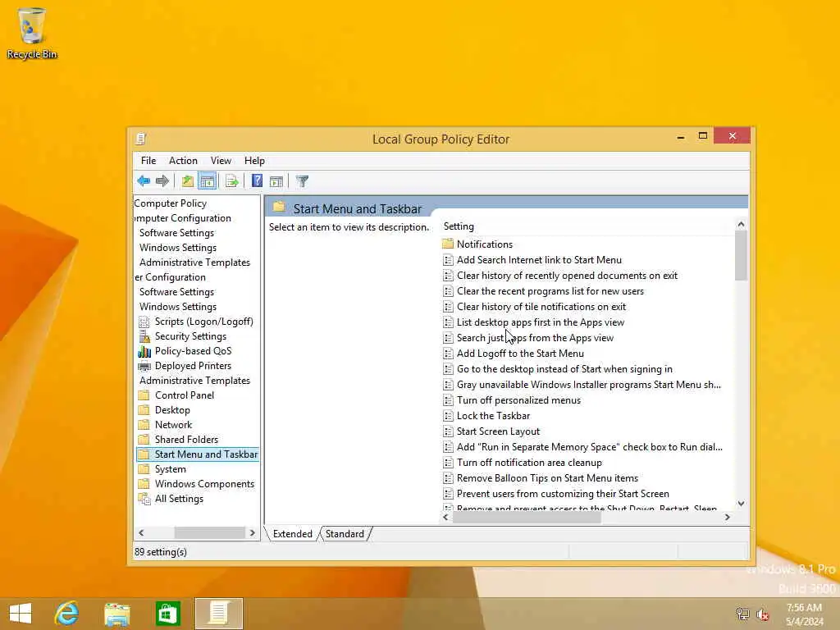Click the tree pane scroll right arrow

pyautogui.click(x=253, y=533)
